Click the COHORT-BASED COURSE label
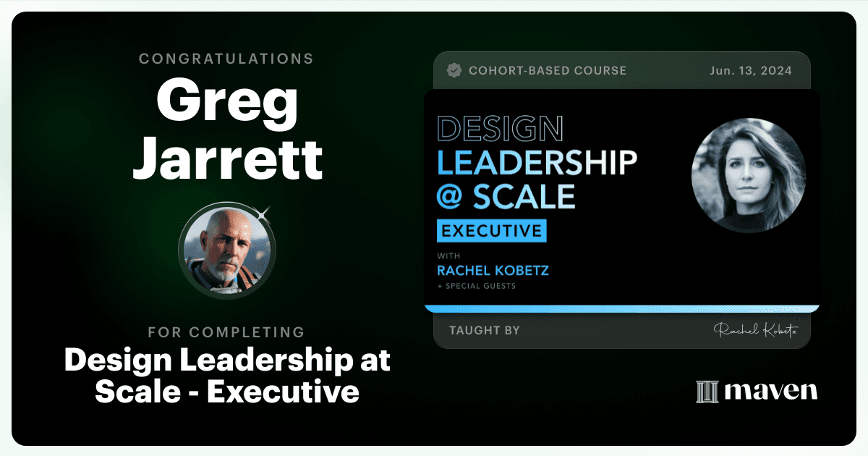Screen dimensions: 868x456 548,70
